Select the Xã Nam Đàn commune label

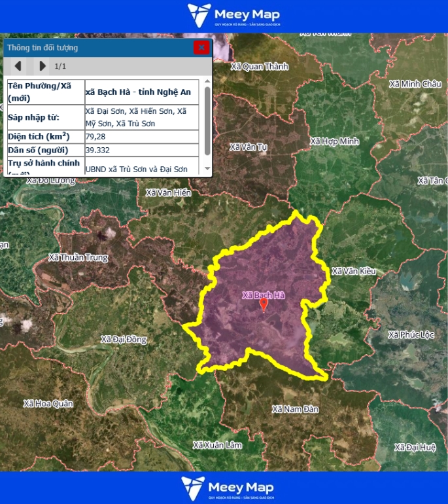click(x=295, y=409)
